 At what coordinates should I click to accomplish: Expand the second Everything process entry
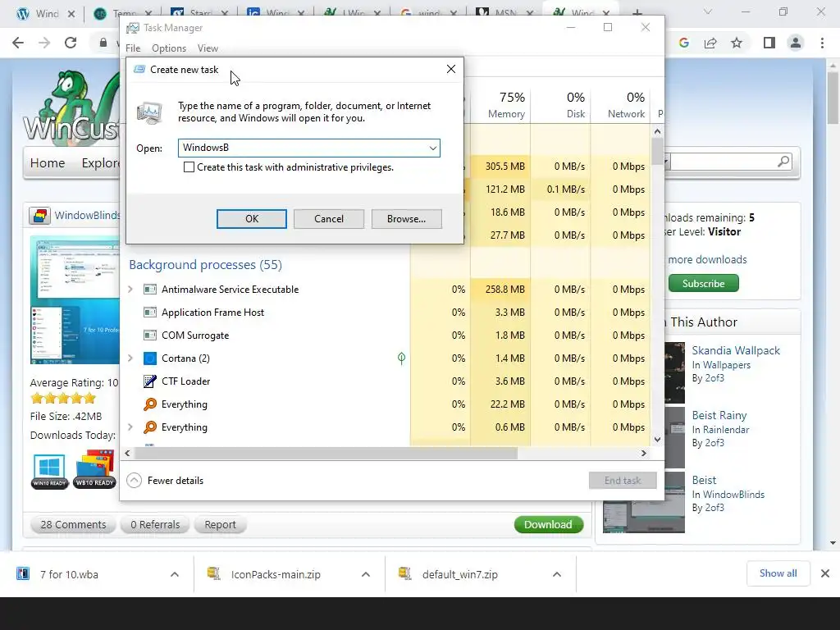pyautogui.click(x=130, y=427)
